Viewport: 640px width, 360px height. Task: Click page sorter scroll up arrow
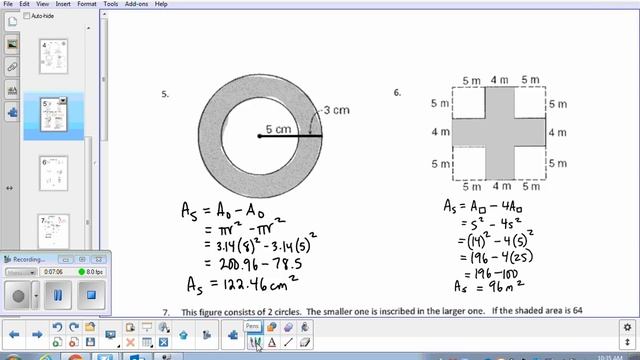coord(89,28)
